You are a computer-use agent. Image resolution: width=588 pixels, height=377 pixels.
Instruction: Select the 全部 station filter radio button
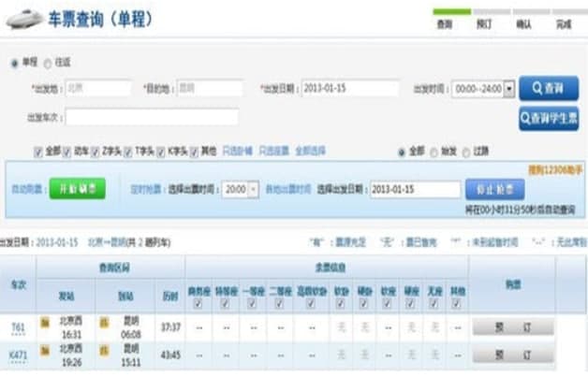[x=402, y=152]
